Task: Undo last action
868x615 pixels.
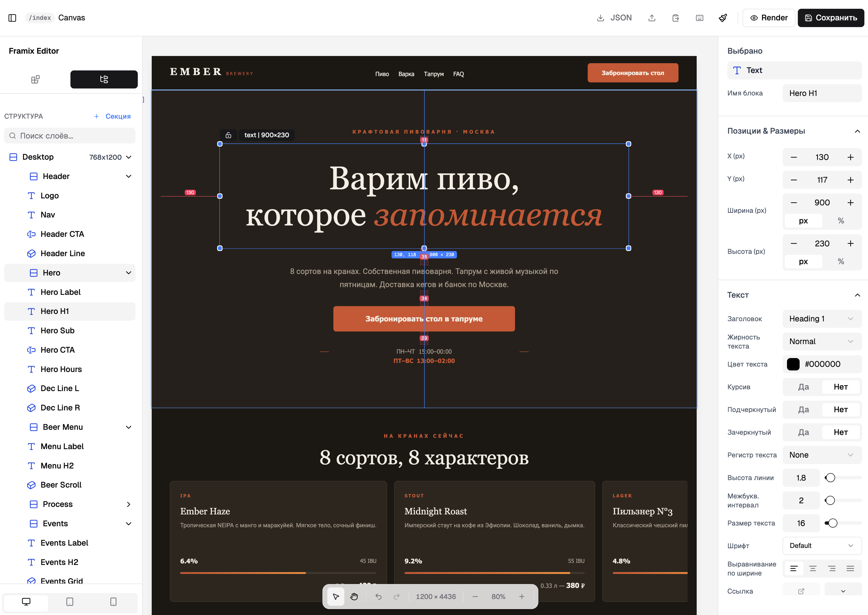Action: 378,597
